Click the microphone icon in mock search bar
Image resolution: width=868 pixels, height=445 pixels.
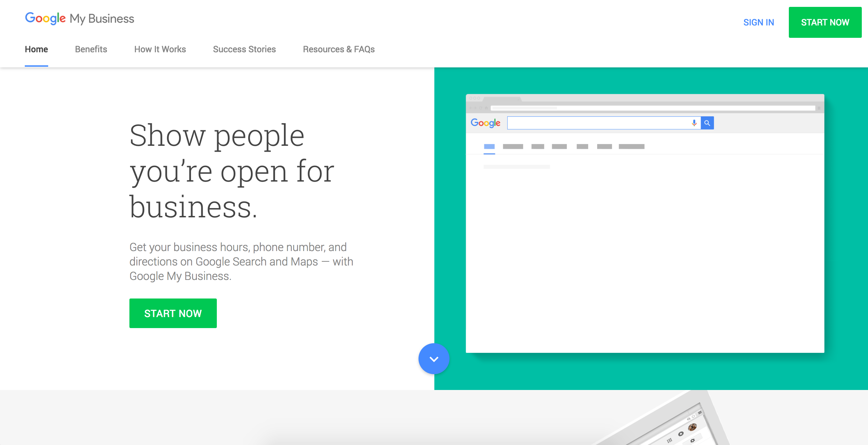[694, 123]
